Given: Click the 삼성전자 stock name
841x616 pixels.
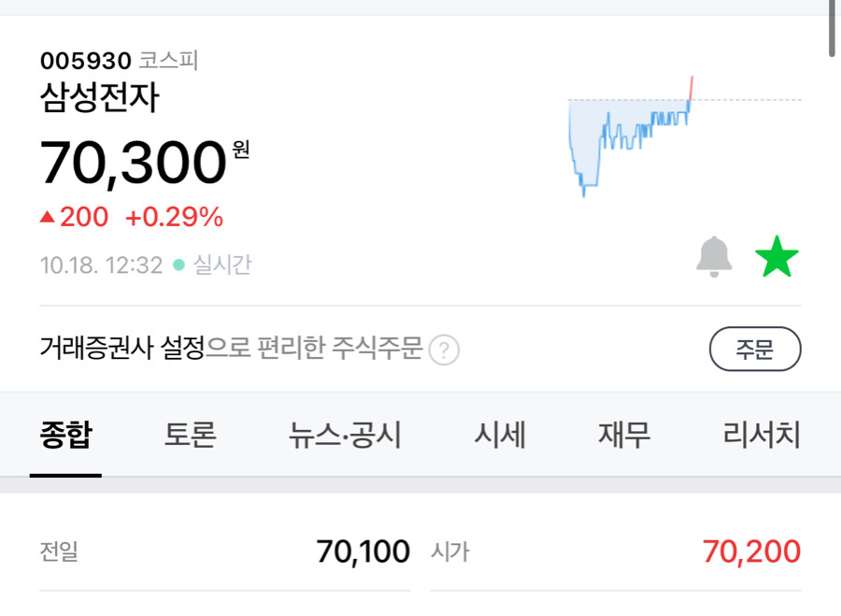Looking at the screenshot, I should click(x=100, y=97).
